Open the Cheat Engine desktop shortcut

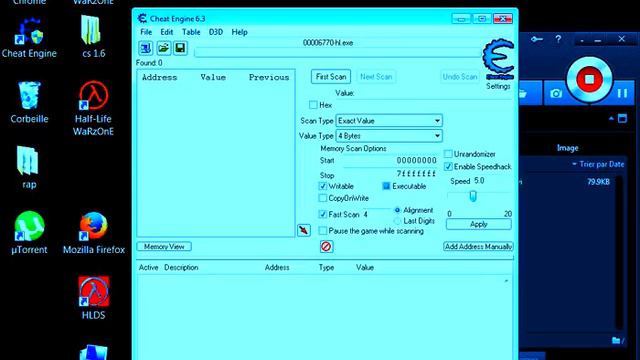[x=29, y=38]
